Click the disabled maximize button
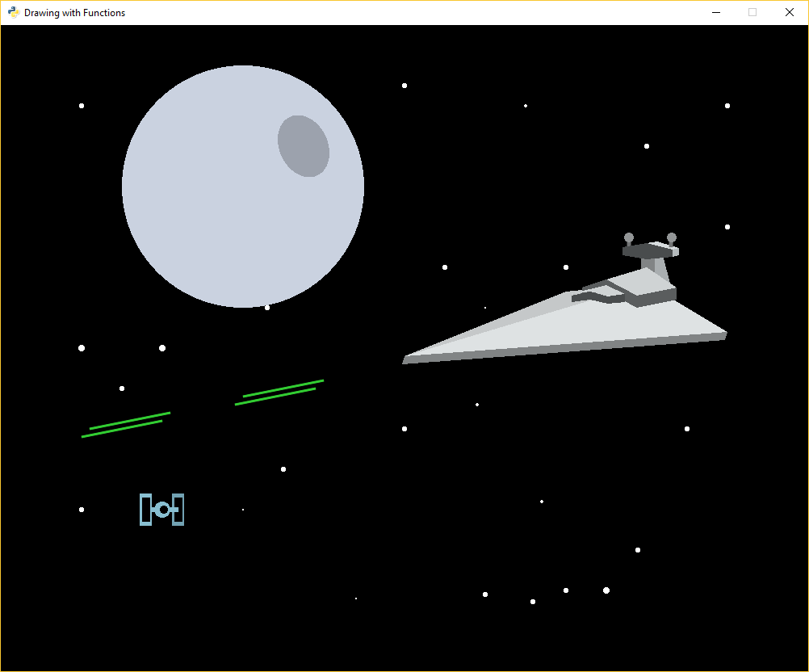Screen dimensions: 809x672 [752, 12]
